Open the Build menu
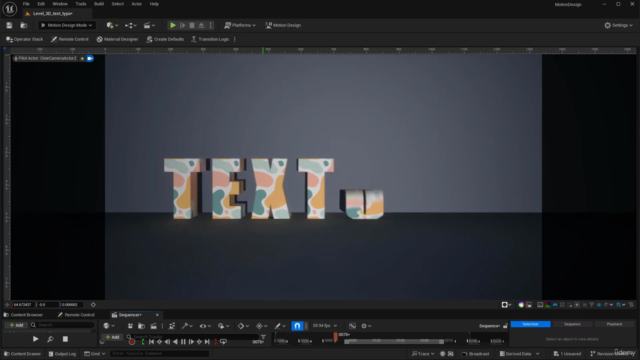 (x=99, y=4)
